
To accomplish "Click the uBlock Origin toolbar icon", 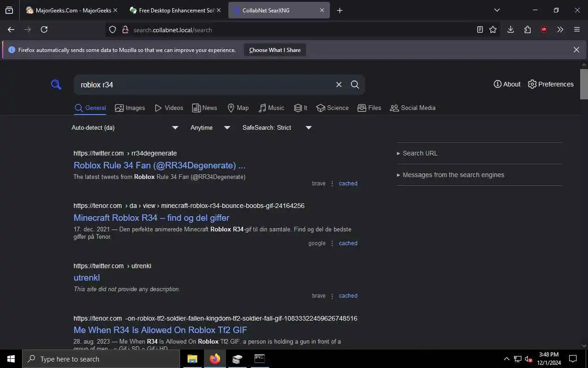I will coord(544,29).
